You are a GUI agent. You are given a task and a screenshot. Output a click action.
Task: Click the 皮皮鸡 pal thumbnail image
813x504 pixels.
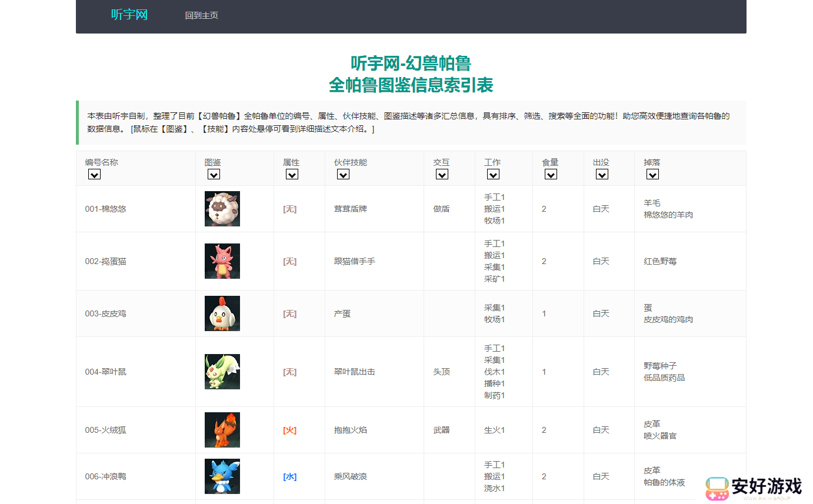tap(222, 313)
